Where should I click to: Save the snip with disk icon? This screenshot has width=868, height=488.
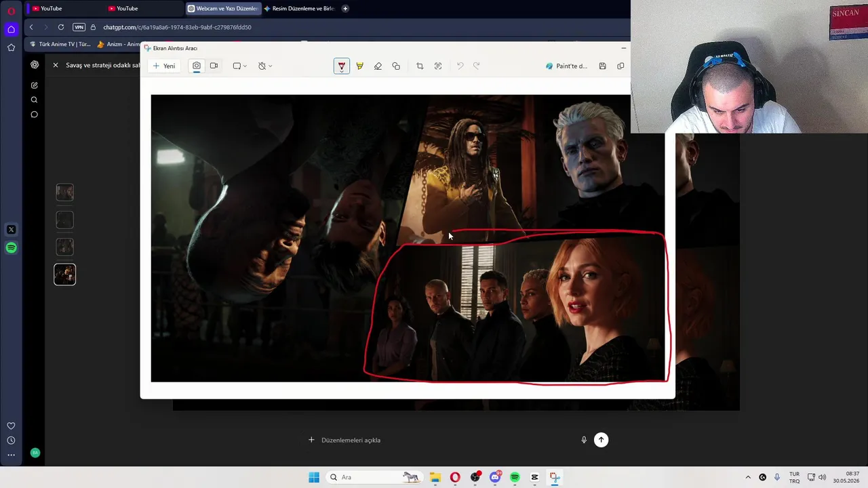(x=602, y=66)
